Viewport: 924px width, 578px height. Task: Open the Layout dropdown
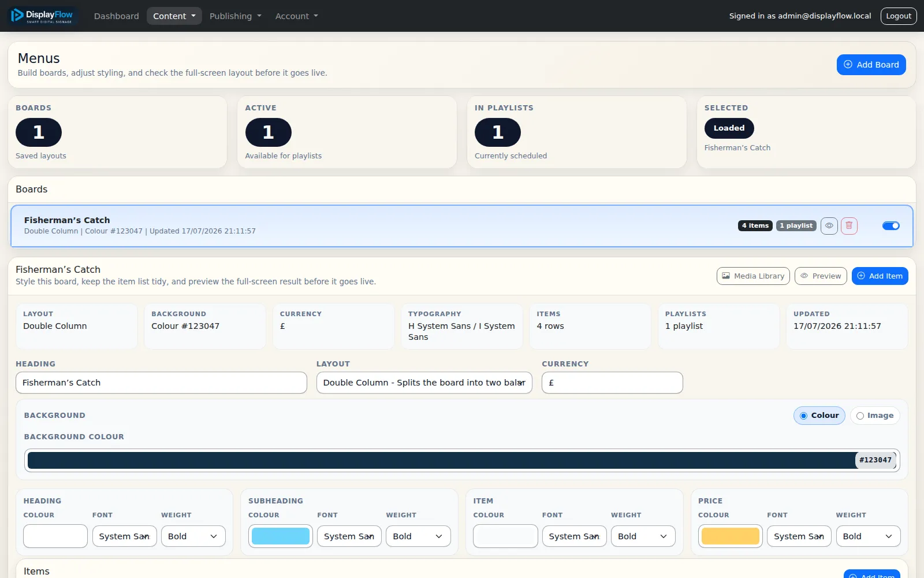coord(424,383)
